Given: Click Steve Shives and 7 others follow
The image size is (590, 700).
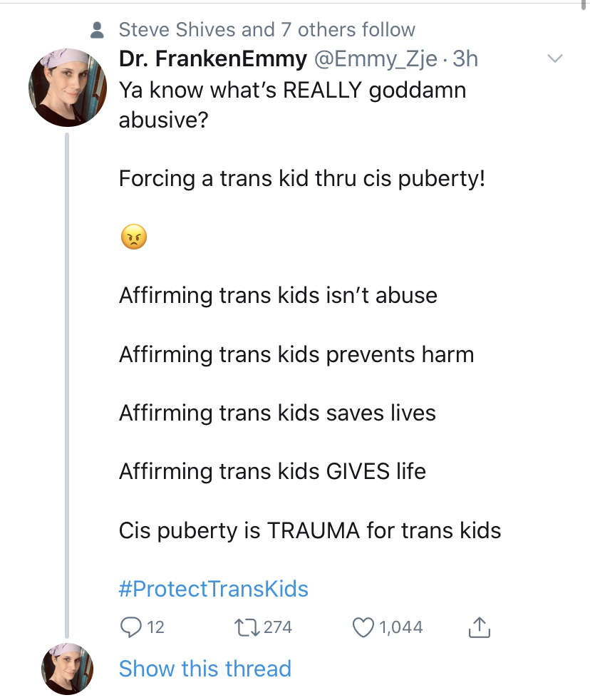Looking at the screenshot, I should click(267, 30).
